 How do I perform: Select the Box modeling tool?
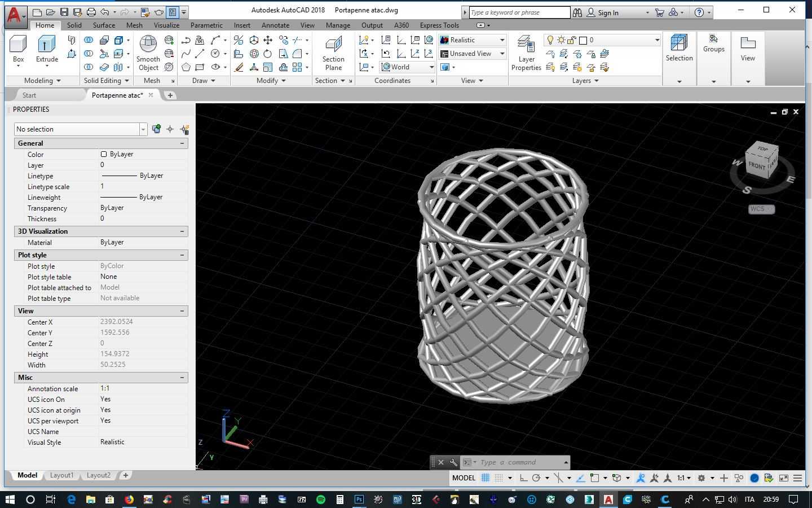(18, 50)
